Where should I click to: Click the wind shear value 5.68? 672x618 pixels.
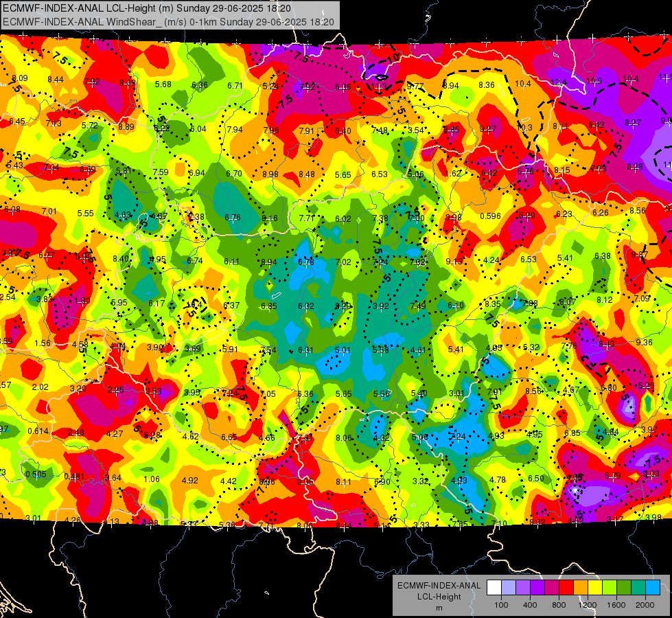pos(163,84)
